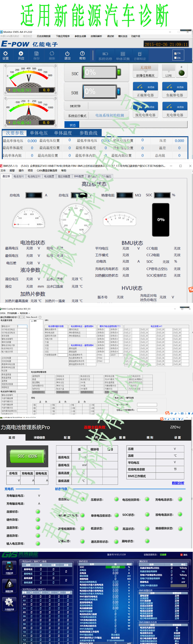Open the record interval dropdown showing 2
This screenshot has width=193, height=644.
pyautogui.click(x=22, y=317)
